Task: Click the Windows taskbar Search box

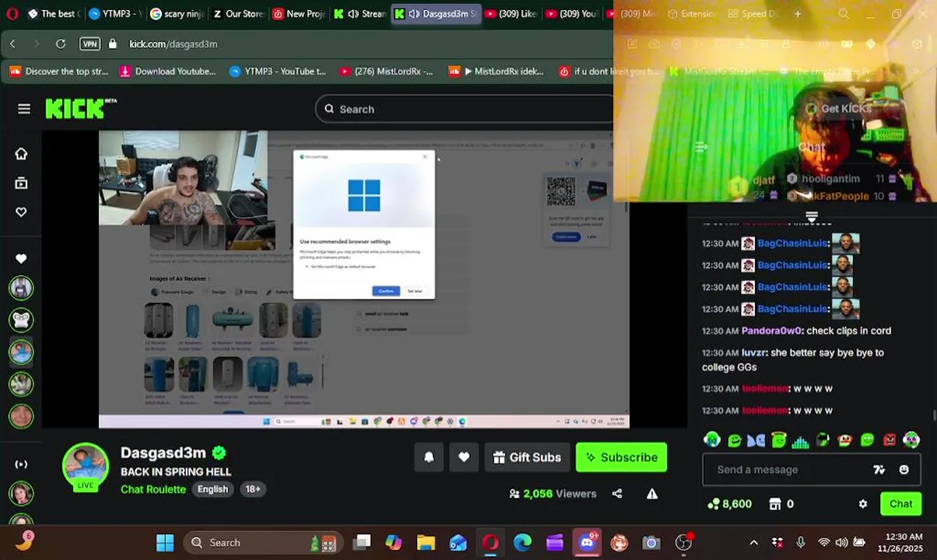Action: point(265,542)
